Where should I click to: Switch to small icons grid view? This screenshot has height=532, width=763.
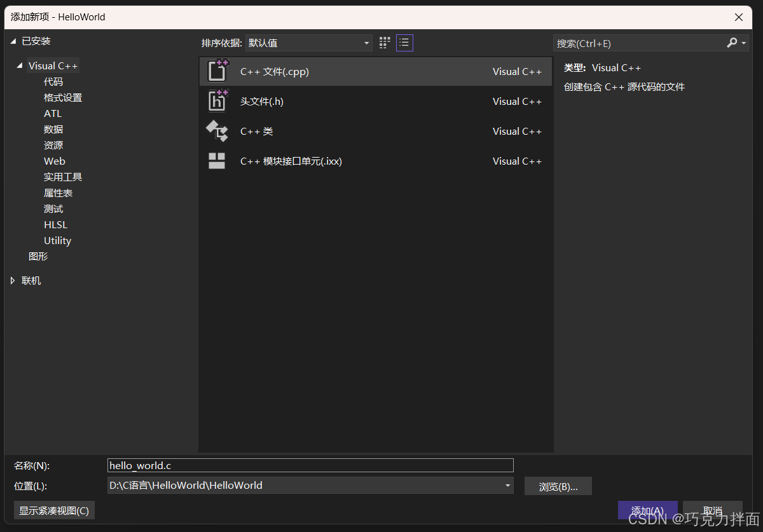click(x=385, y=43)
